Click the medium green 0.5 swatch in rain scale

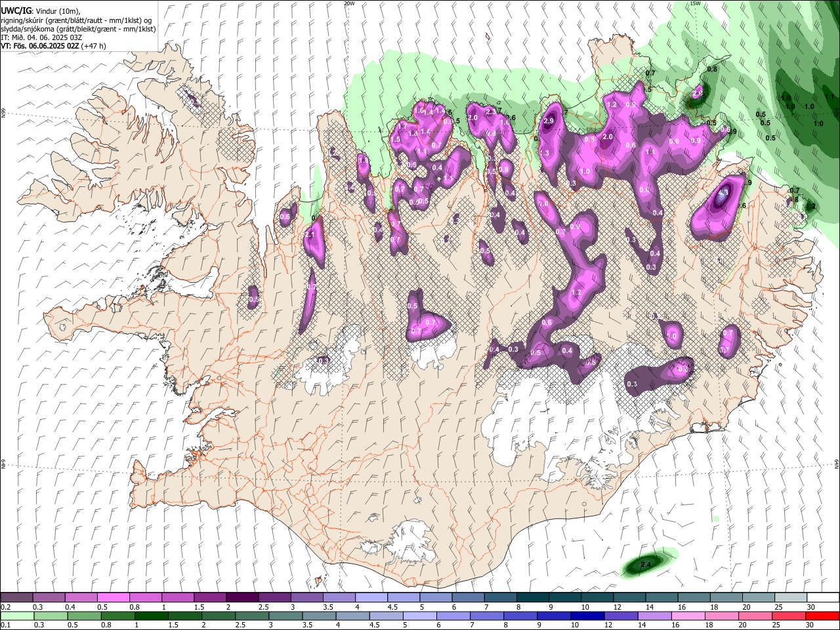83,616
